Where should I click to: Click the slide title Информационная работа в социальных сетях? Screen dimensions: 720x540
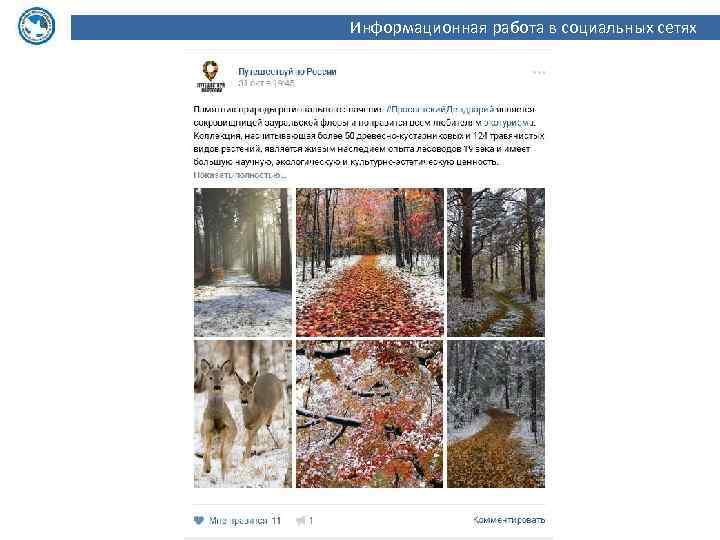point(523,28)
